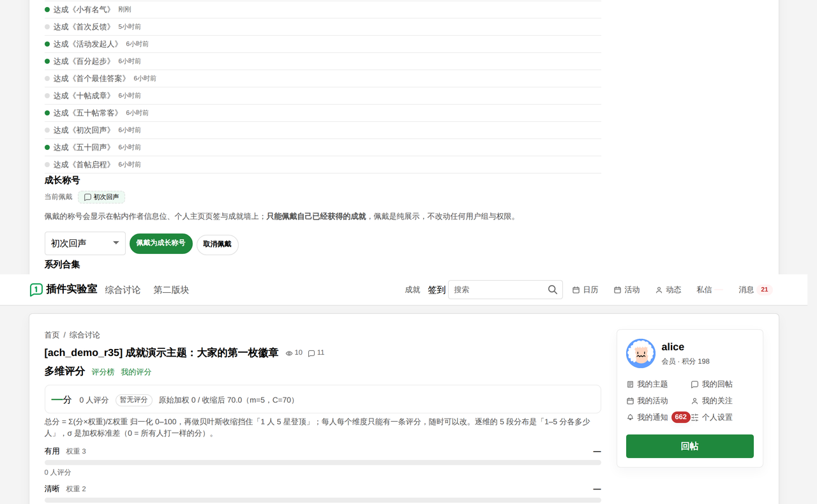817x504 pixels.
Task: Click the 佩戴为成长称号 button
Action: point(161,244)
